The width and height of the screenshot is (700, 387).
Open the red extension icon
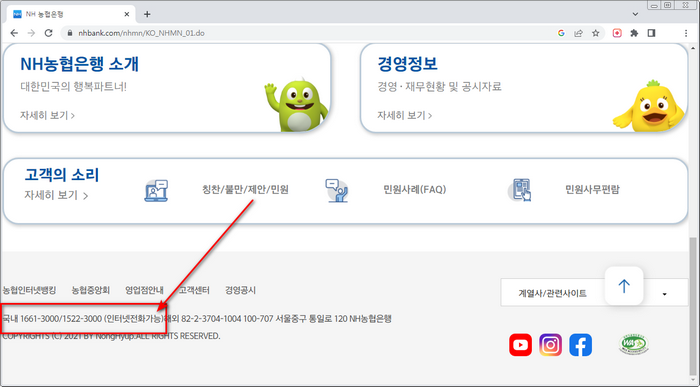(x=617, y=33)
